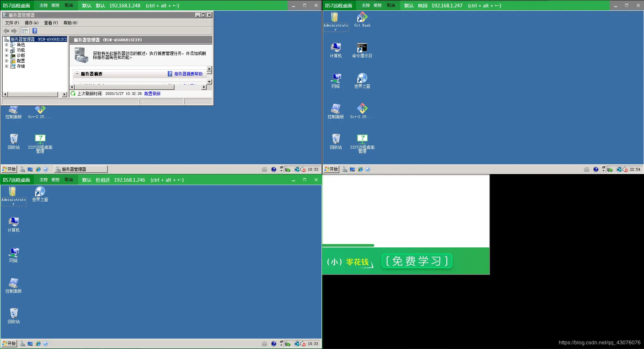Click the 免费学习 button in the green banner

coord(417,261)
